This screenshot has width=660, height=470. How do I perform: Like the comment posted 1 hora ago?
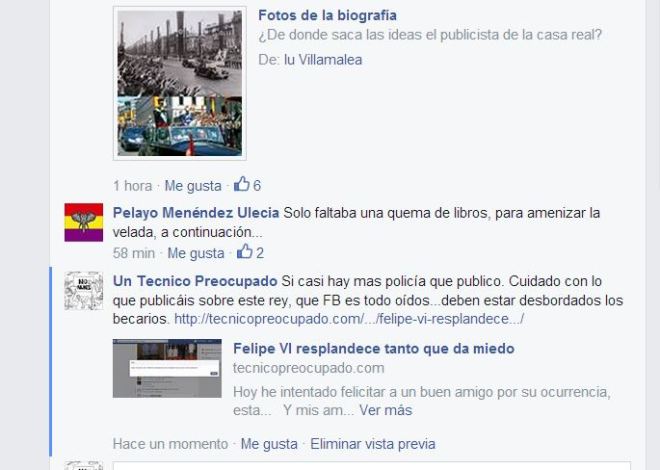[x=193, y=186]
